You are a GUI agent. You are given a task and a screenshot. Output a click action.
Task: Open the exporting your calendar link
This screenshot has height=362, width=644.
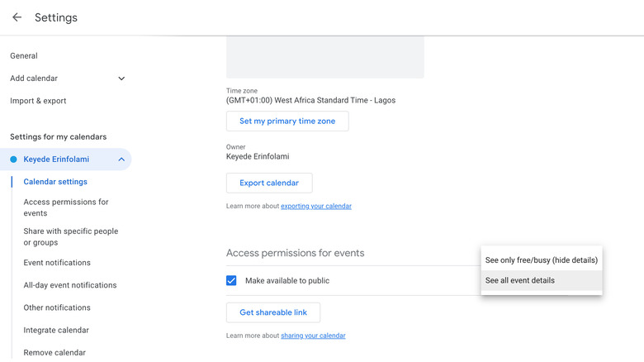(315, 206)
